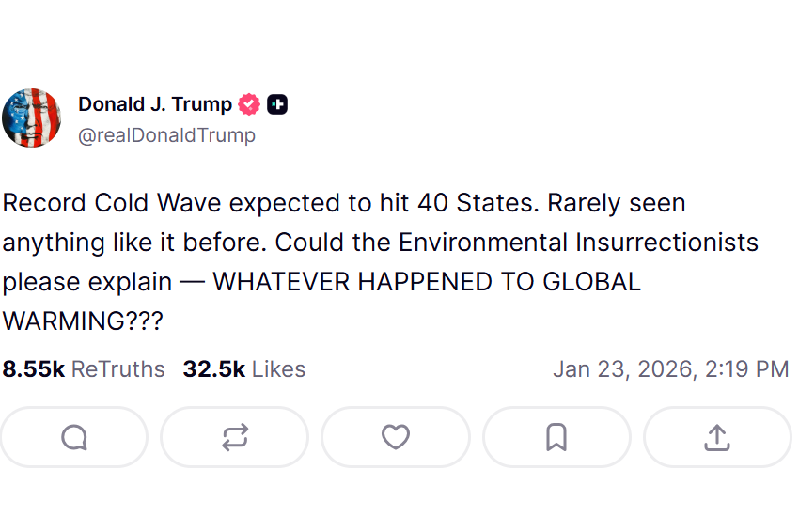This screenshot has height=532, width=799.
Task: ReTruth this post using the arrows icon
Action: (x=235, y=437)
